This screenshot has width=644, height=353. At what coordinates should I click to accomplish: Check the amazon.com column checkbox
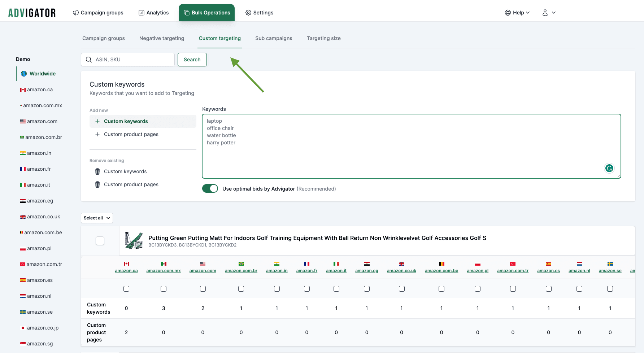[x=203, y=289]
